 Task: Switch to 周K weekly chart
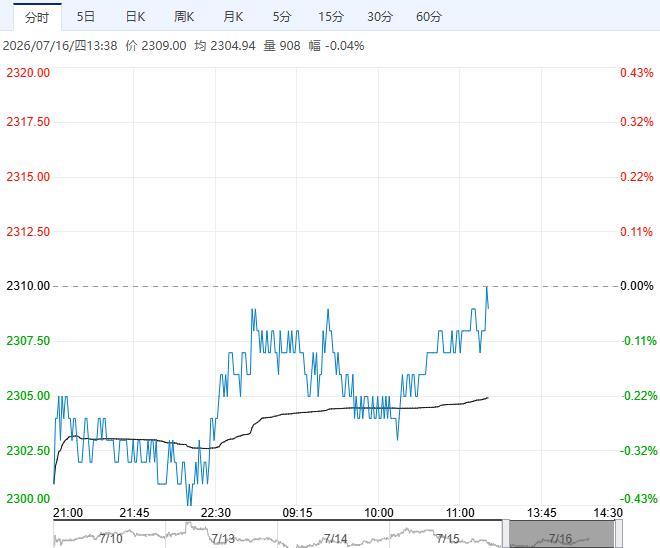click(184, 17)
